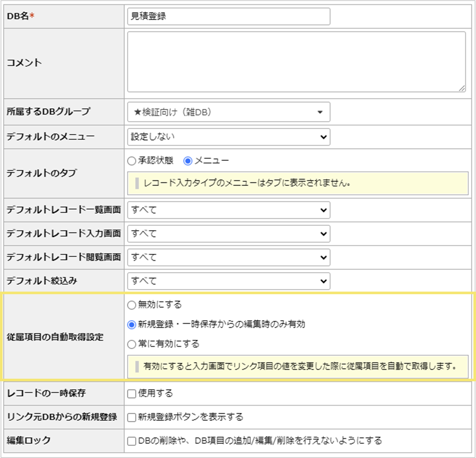
Task: Select 無効にする for 従属項目の自動取得設定
Action: pyautogui.click(x=130, y=305)
